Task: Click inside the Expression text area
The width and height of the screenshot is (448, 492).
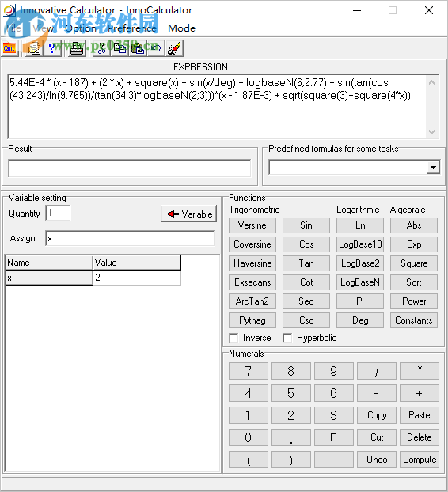Action: [x=217, y=107]
